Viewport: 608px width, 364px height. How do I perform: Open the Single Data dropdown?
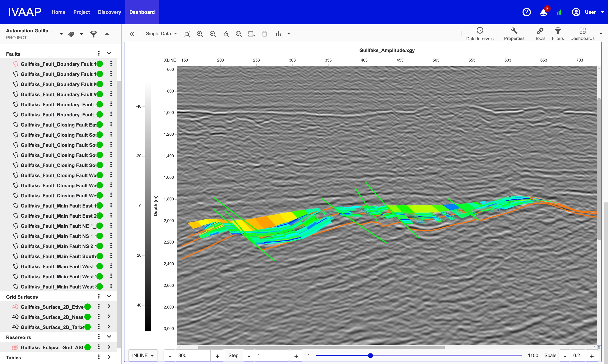click(x=161, y=34)
